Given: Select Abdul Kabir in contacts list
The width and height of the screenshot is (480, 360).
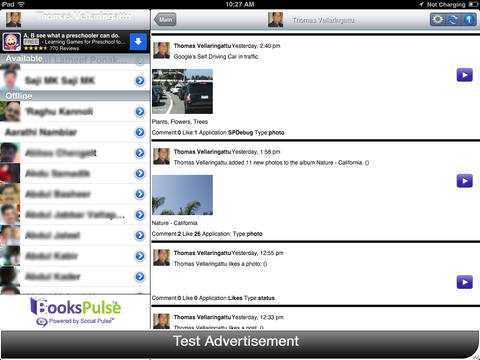Looking at the screenshot, I should click(75, 256).
